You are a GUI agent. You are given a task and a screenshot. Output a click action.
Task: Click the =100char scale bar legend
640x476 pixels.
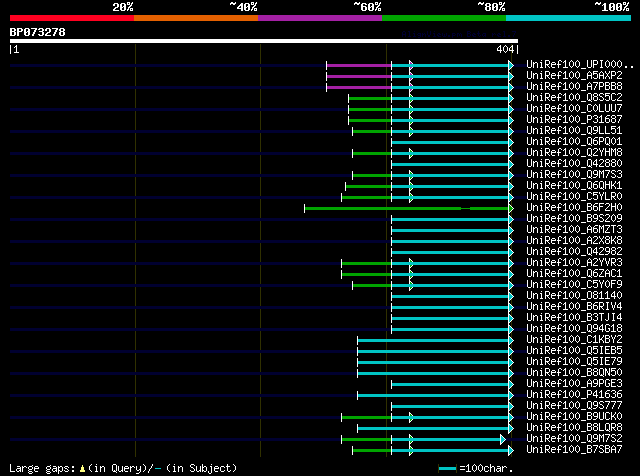pos(476,468)
